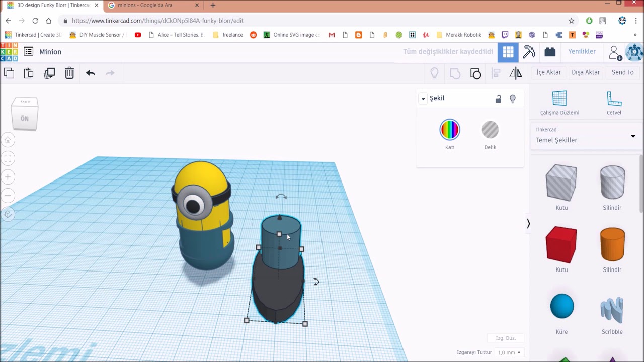Hide selected shape with Şekil panel lightbulb

(513, 99)
